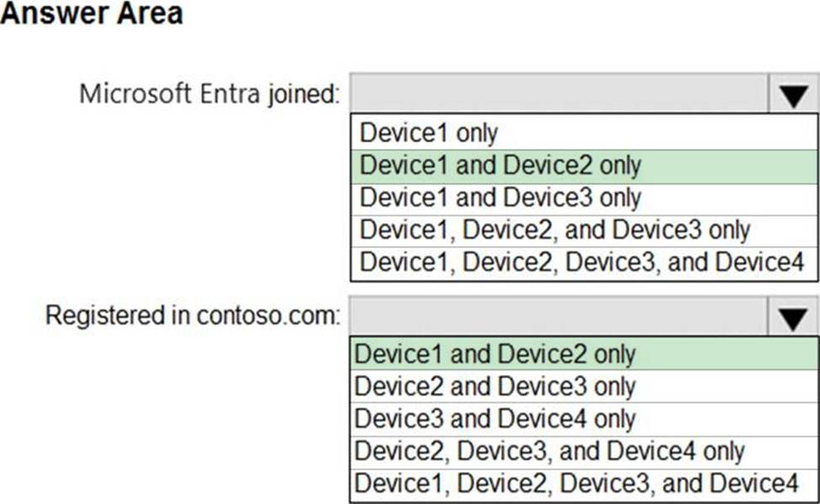Click the word 'Area' in the heading

(150, 13)
